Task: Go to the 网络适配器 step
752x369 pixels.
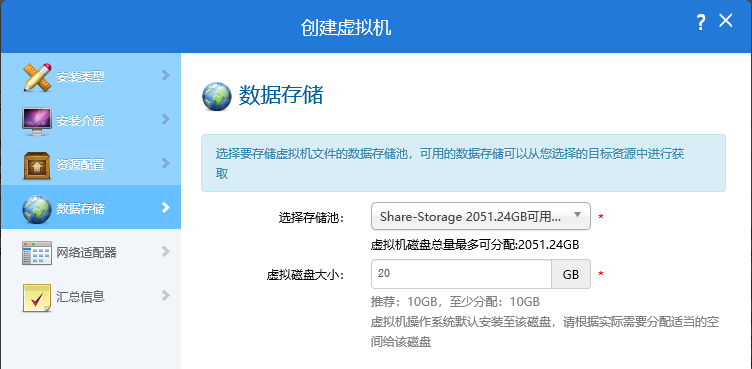Action: (x=91, y=252)
